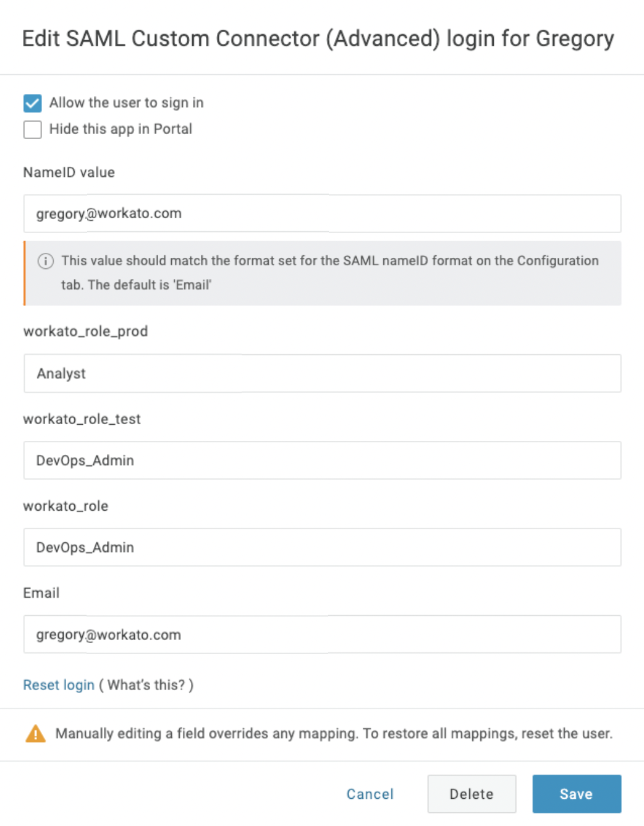Image resolution: width=644 pixels, height=826 pixels.
Task: Click the "workato_role_prod" label above Analyst
Action: (85, 331)
